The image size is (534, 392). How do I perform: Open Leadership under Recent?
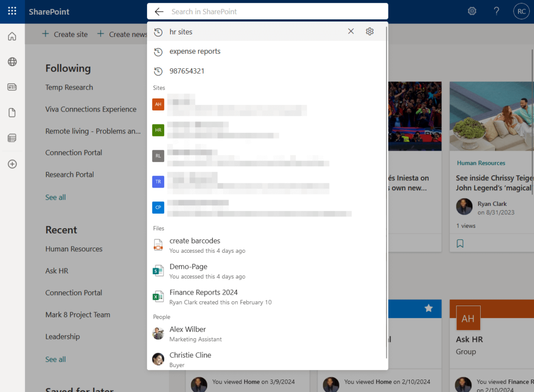(x=63, y=337)
